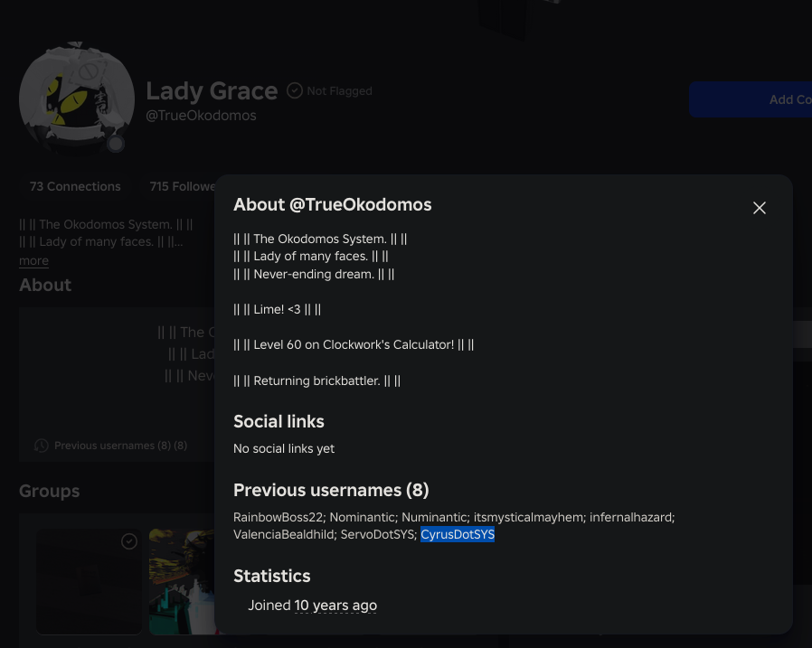Click the avatar's offline status indicator dot

pyautogui.click(x=116, y=144)
